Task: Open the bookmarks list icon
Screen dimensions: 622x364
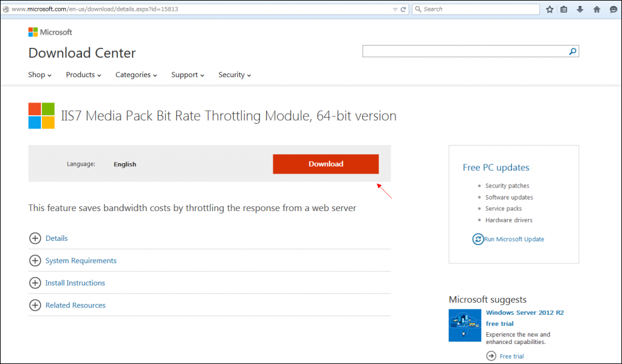Action: click(x=564, y=9)
